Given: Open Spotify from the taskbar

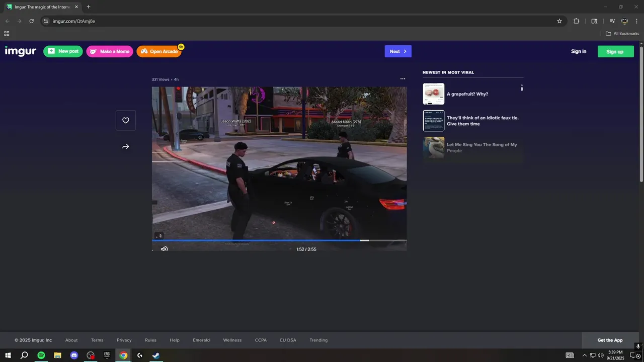Looking at the screenshot, I should tap(41, 355).
